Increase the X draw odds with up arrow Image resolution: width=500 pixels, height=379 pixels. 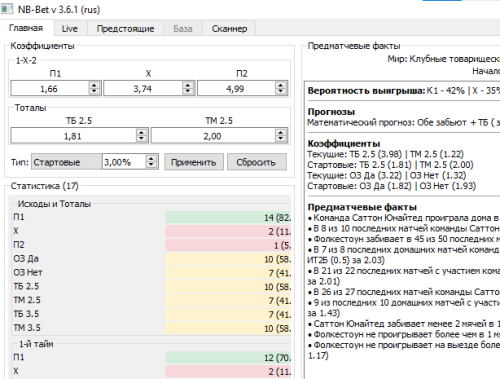click(188, 85)
